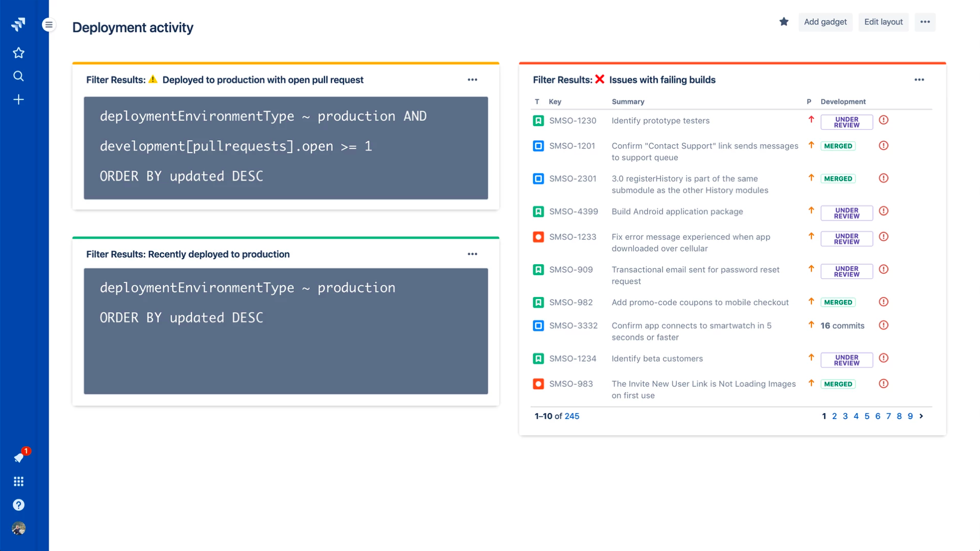The width and height of the screenshot is (980, 551).
Task: Click page 2 in pagination controls
Action: click(x=835, y=416)
